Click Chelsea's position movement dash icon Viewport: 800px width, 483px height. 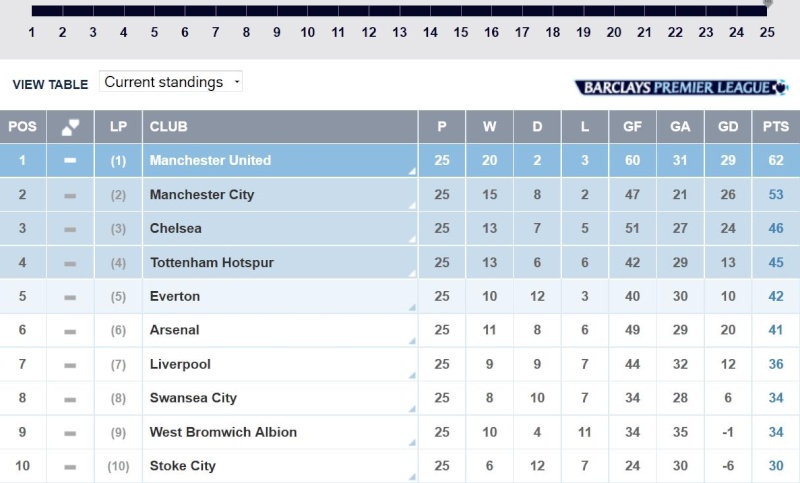[70, 229]
